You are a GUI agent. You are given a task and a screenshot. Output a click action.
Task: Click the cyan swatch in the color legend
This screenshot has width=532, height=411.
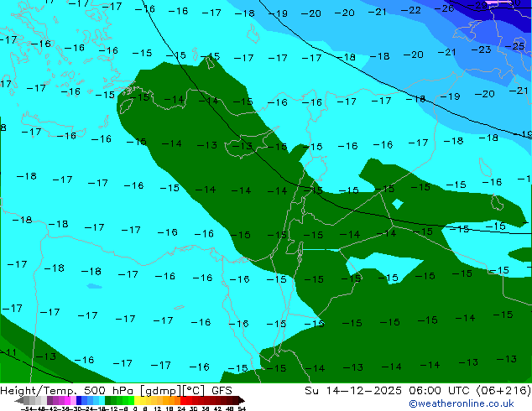click(x=102, y=400)
